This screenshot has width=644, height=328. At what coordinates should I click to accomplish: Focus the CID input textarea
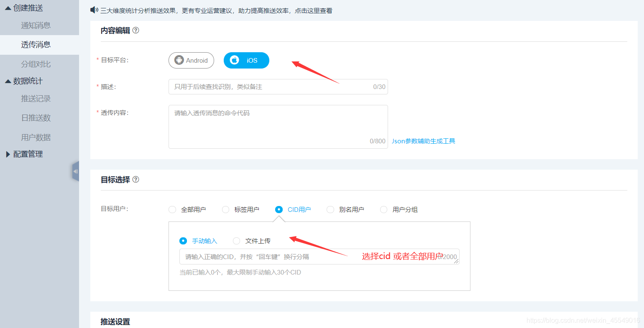(x=319, y=257)
